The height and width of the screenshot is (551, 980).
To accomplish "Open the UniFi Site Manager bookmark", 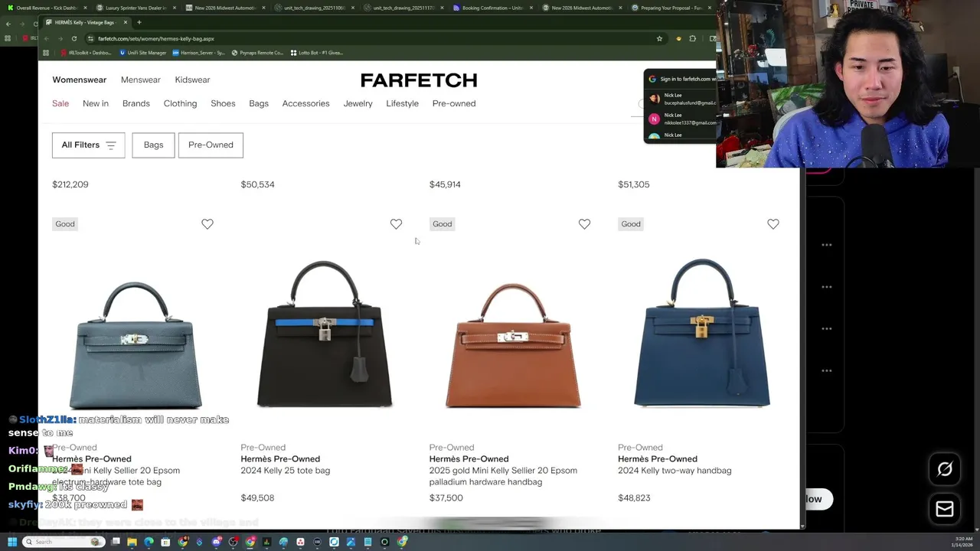I will pyautogui.click(x=143, y=53).
